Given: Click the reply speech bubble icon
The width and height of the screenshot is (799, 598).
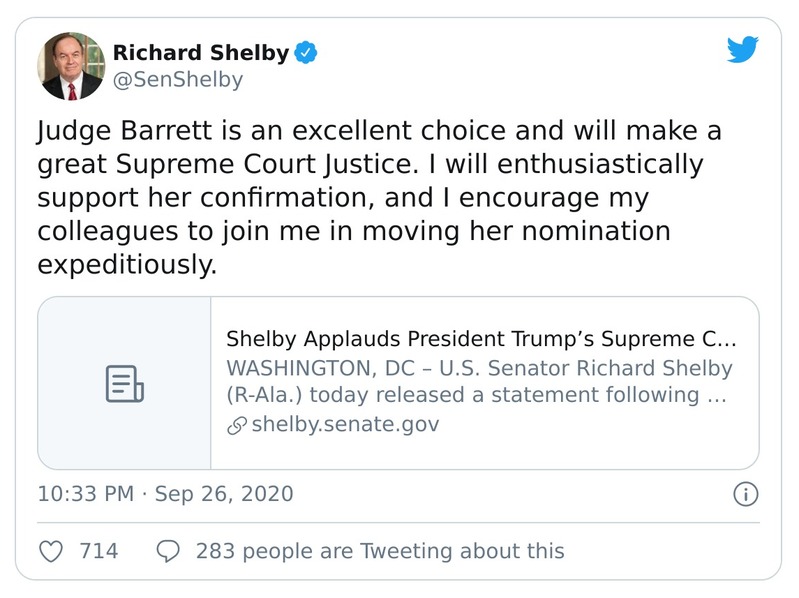Looking at the screenshot, I should click(x=168, y=550).
